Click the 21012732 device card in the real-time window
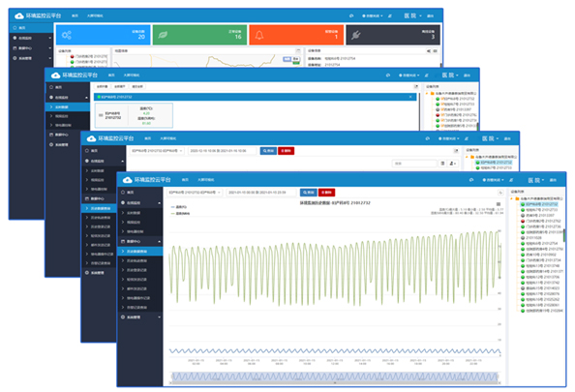 134,115
